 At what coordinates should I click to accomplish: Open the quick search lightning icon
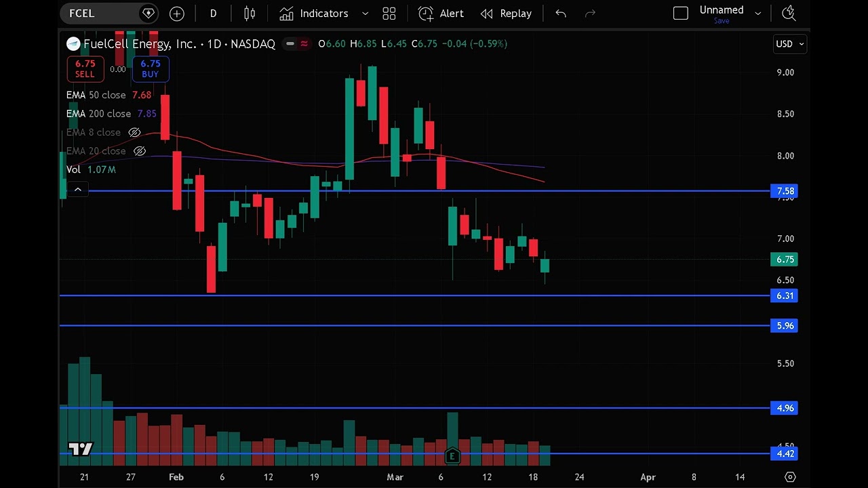[x=789, y=14]
